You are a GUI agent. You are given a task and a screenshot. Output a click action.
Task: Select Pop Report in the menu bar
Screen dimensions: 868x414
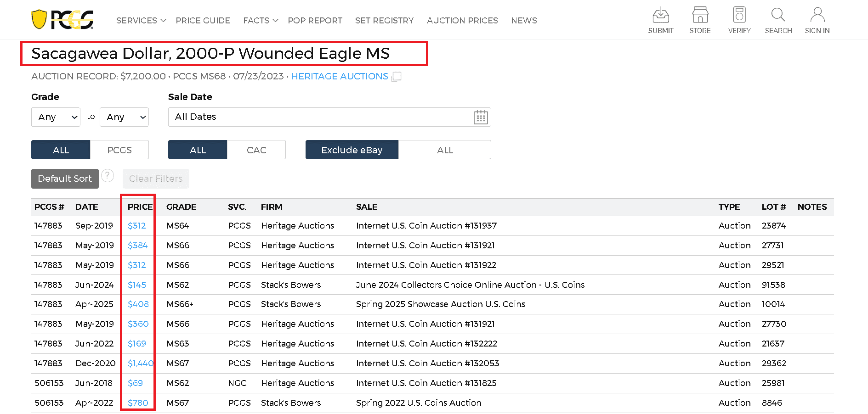click(315, 20)
